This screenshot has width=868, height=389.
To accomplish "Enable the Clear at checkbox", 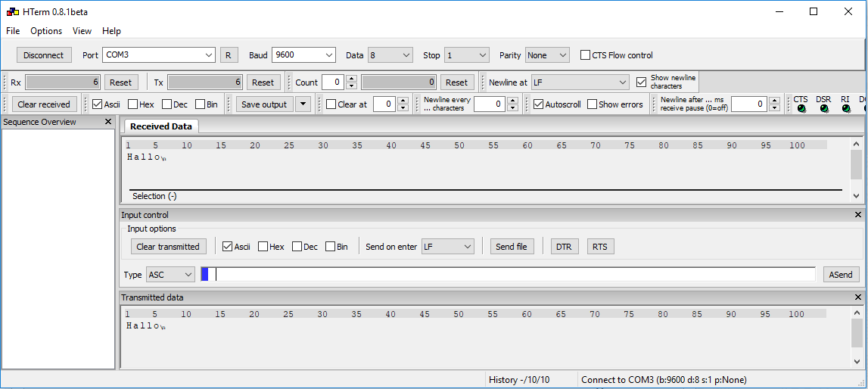I will (331, 104).
